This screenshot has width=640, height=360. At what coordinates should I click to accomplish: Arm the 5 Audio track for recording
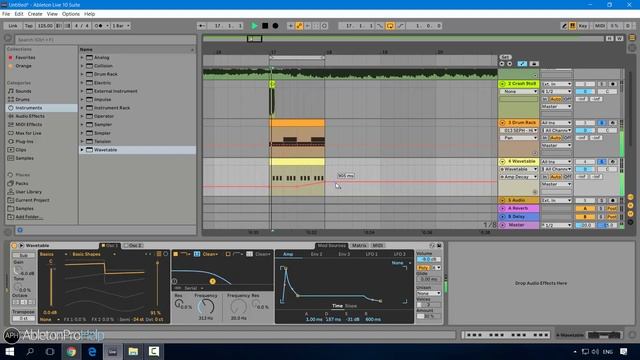click(612, 200)
